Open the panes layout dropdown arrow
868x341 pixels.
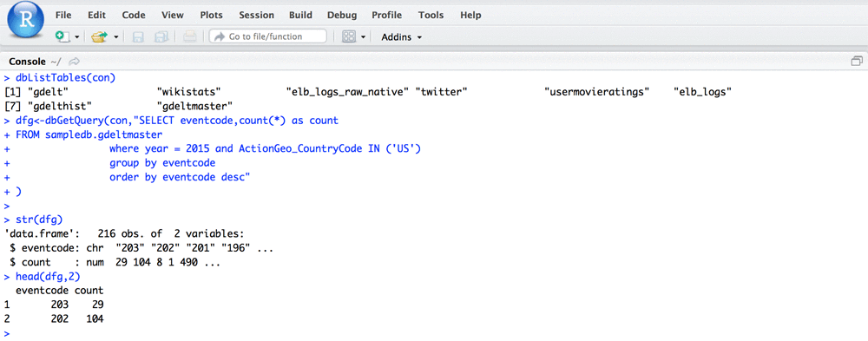[363, 37]
